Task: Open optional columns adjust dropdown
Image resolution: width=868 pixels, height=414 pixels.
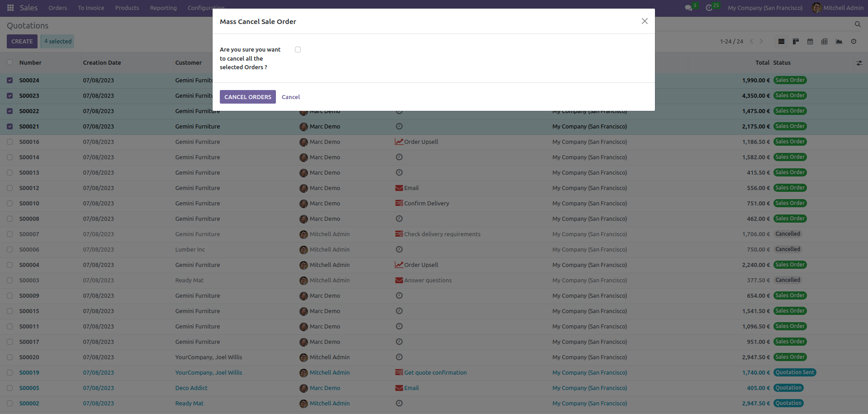Action: [859, 63]
